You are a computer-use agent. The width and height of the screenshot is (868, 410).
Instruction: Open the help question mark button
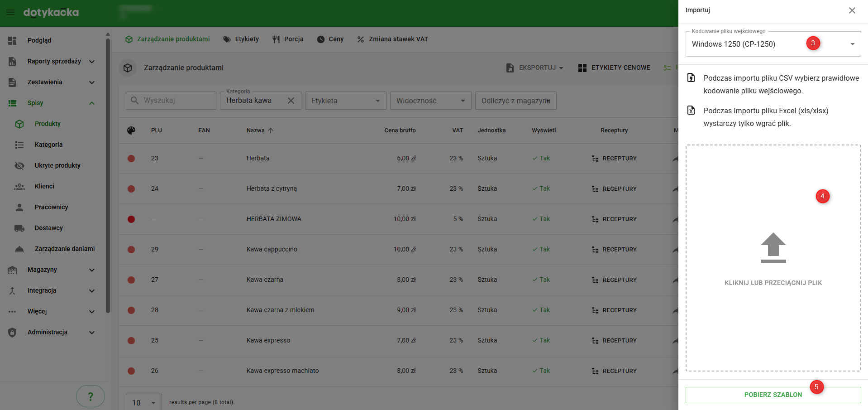pos(90,396)
